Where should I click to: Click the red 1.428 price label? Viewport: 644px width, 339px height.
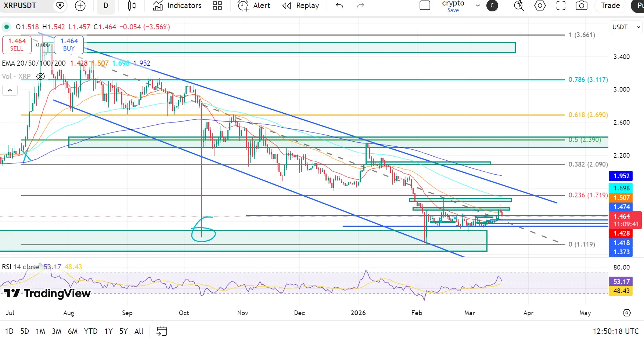pyautogui.click(x=620, y=233)
